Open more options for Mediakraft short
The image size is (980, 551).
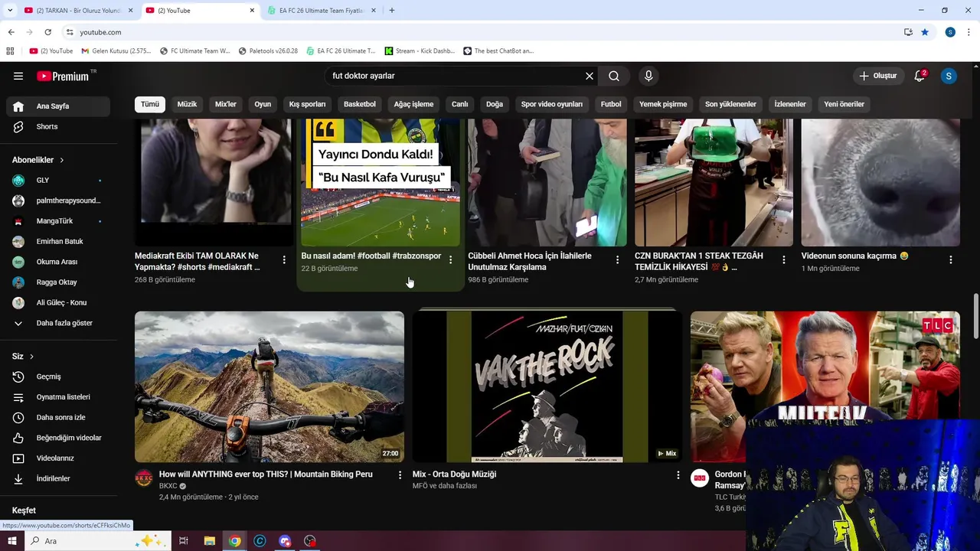coord(284,260)
